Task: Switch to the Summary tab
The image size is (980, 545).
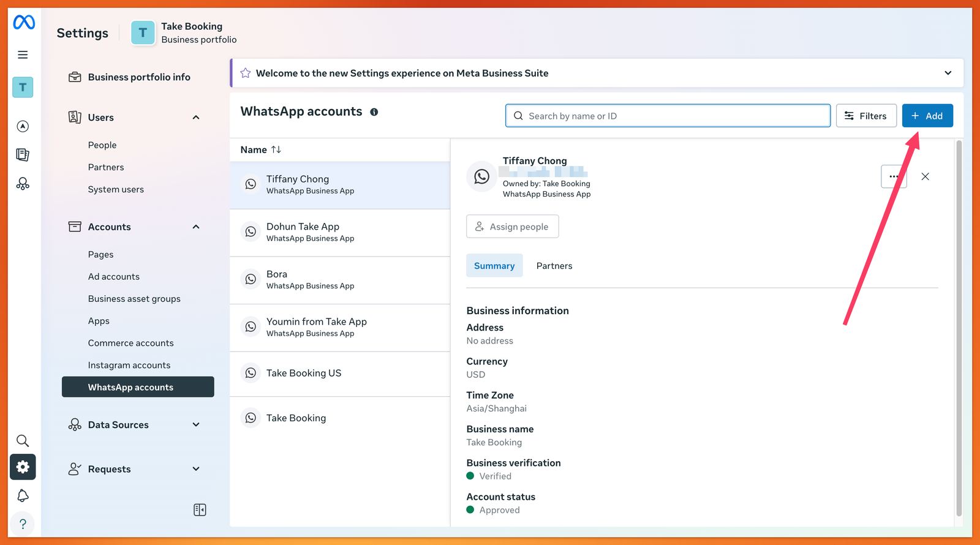Action: (x=494, y=266)
